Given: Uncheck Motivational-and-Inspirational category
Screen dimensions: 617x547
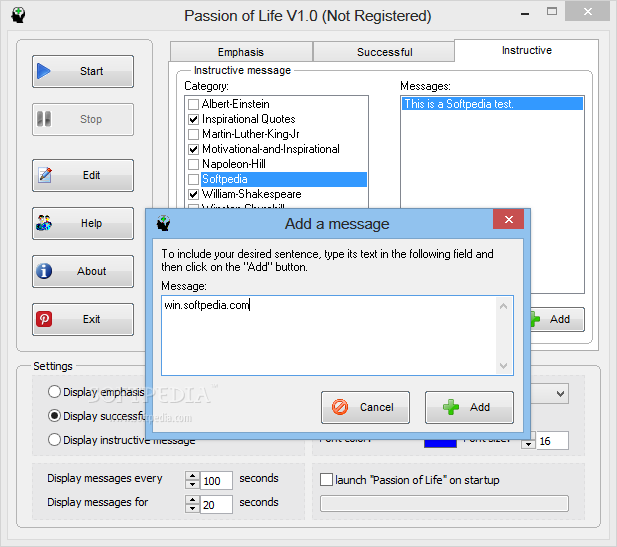Looking at the screenshot, I should 193,149.
